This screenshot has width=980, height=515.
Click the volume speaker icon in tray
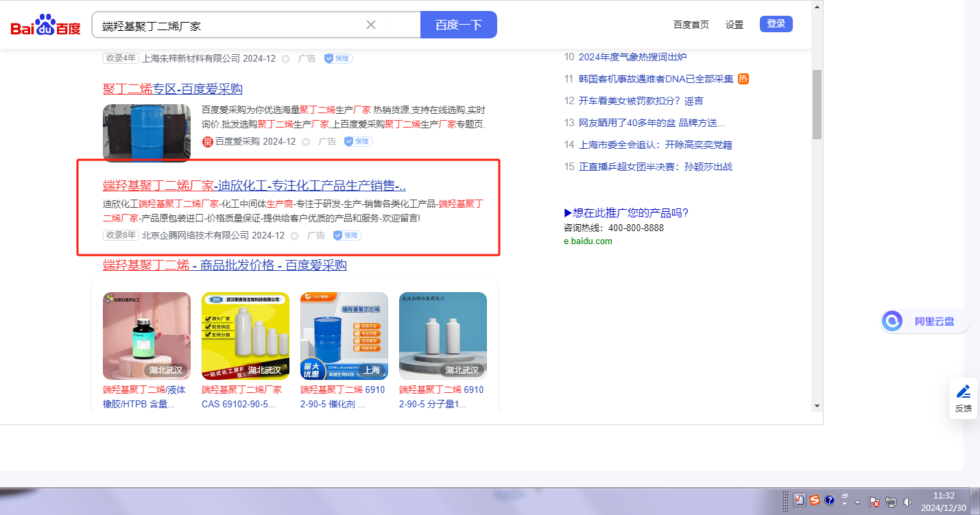coord(909,502)
